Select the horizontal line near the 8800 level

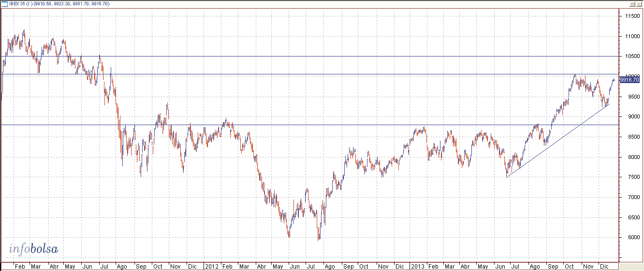click(309, 125)
